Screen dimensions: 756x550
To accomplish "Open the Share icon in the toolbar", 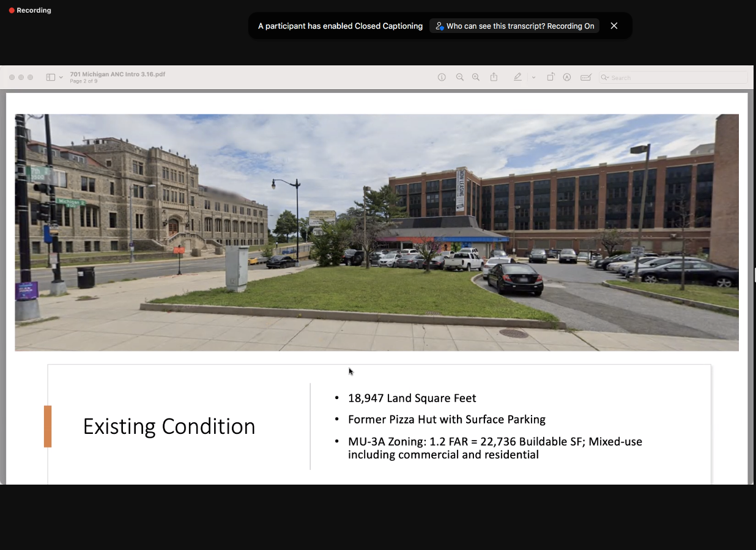I will [x=494, y=77].
